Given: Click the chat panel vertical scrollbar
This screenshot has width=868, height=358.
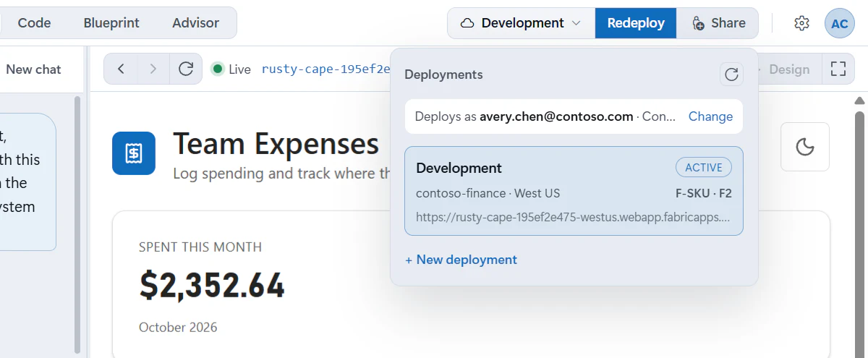Looking at the screenshot, I should coord(77,224).
